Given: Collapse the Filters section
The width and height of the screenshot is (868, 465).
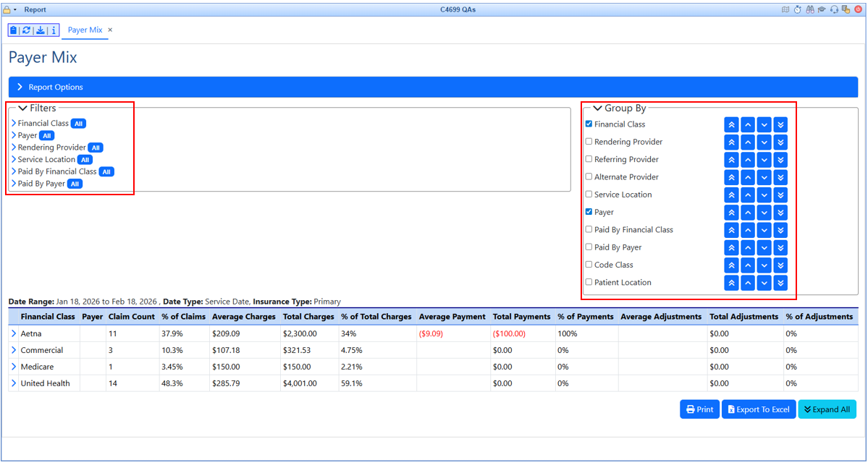Looking at the screenshot, I should click(x=22, y=108).
